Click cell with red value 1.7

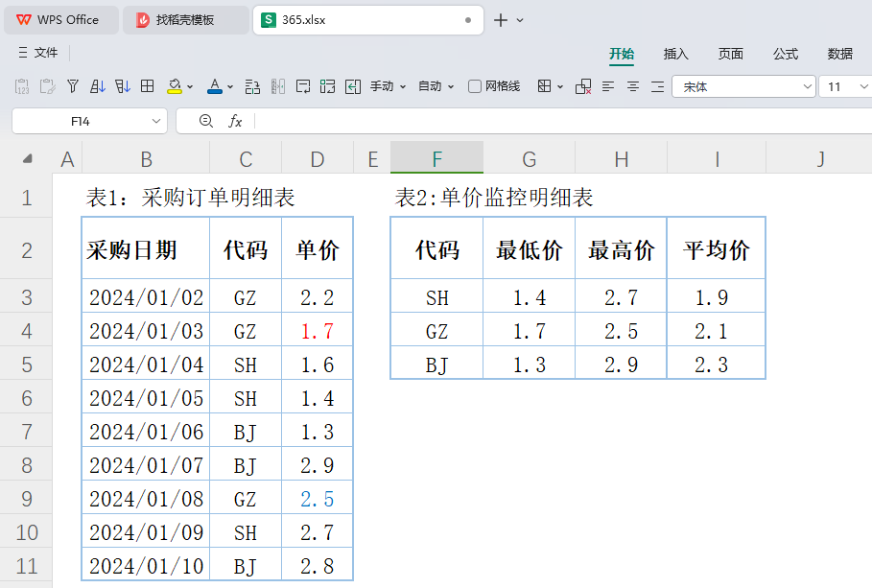click(318, 331)
